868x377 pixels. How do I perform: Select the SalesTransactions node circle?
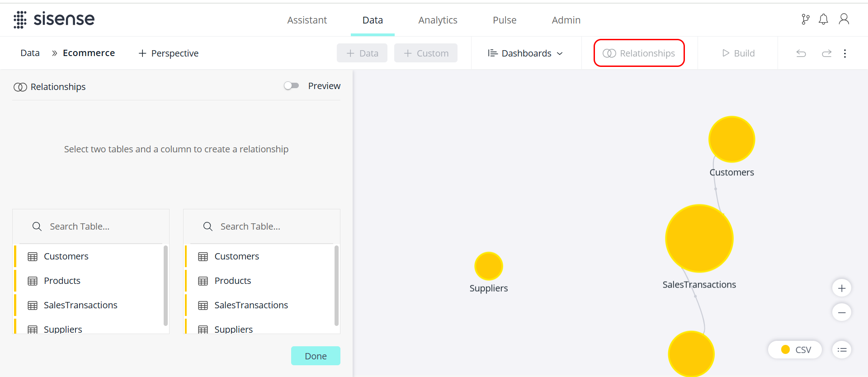tap(699, 238)
